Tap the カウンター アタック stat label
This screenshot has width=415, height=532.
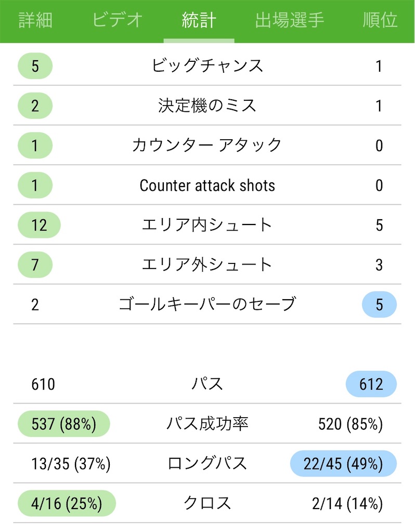coord(207,145)
